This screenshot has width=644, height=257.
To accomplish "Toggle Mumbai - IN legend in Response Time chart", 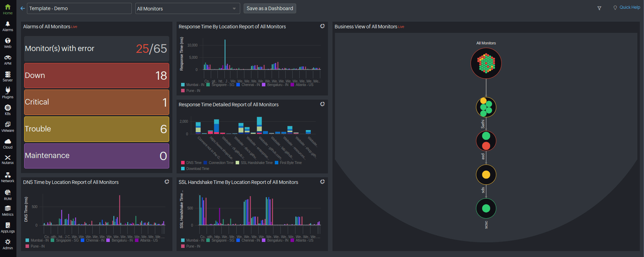I will 193,85.
